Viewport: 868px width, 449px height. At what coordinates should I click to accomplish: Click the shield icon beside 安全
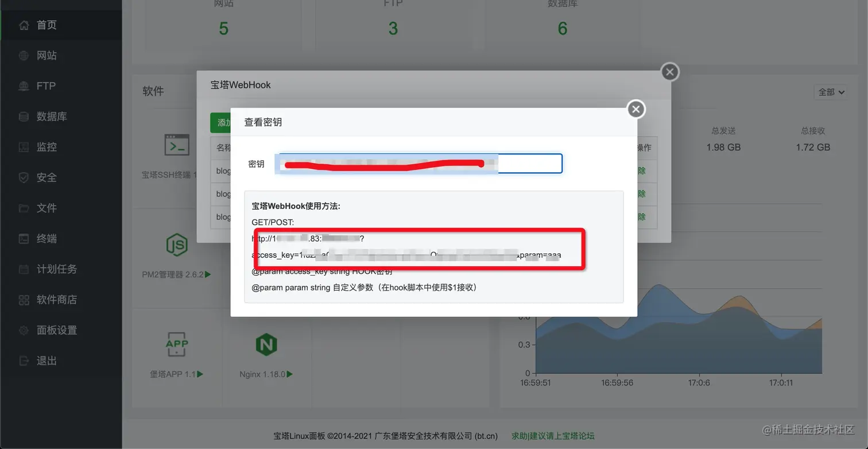point(24,177)
